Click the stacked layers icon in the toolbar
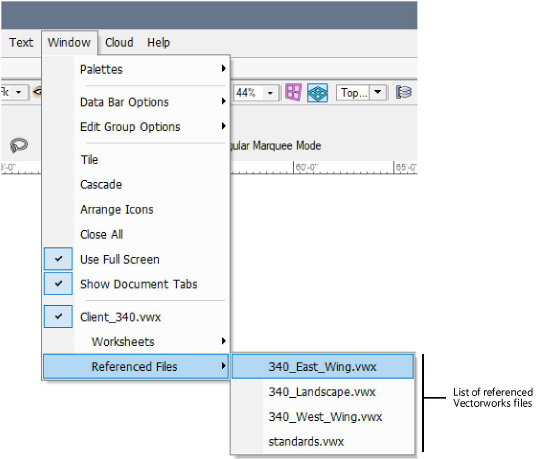This screenshot has width=538, height=459. coord(404,92)
